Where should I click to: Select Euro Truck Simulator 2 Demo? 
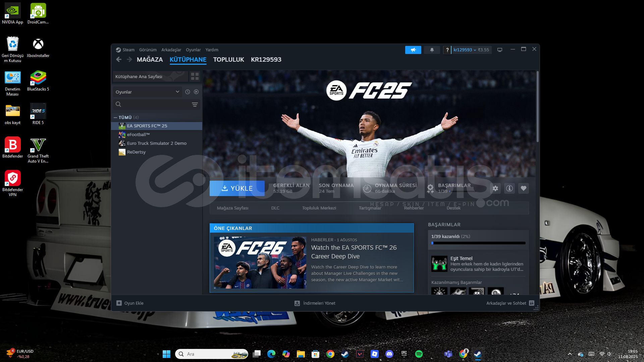pos(157,143)
